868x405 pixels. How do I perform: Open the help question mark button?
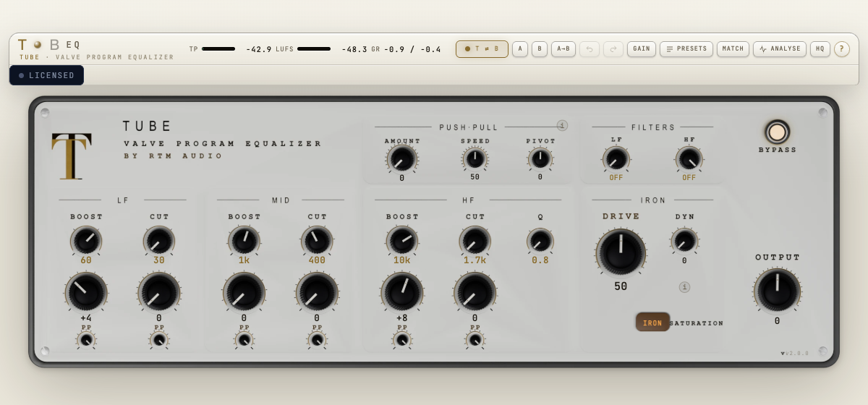[x=842, y=49]
